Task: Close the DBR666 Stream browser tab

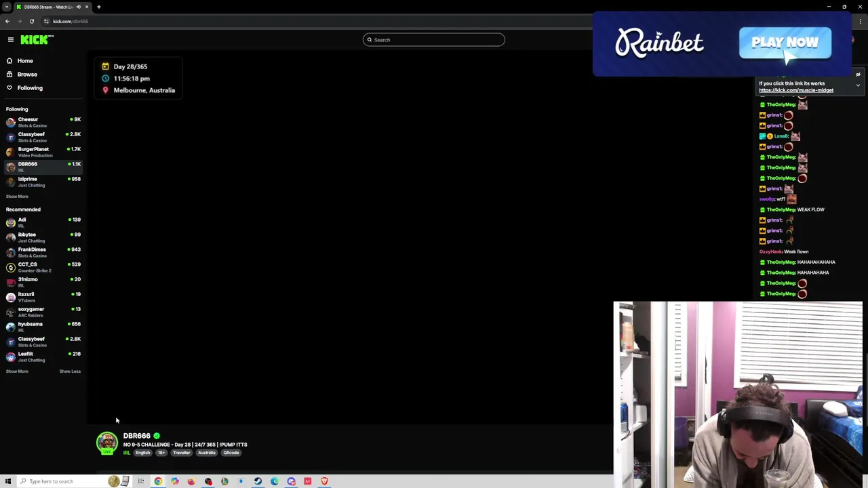Action: [87, 7]
